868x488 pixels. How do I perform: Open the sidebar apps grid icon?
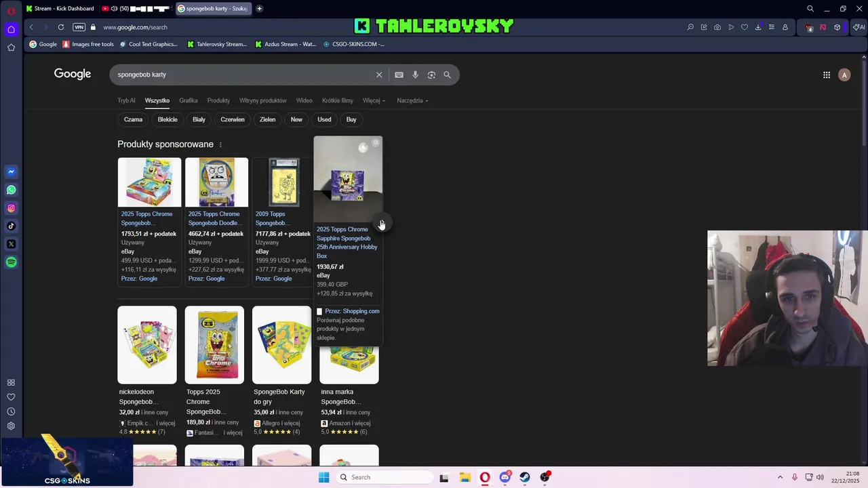tap(11, 382)
